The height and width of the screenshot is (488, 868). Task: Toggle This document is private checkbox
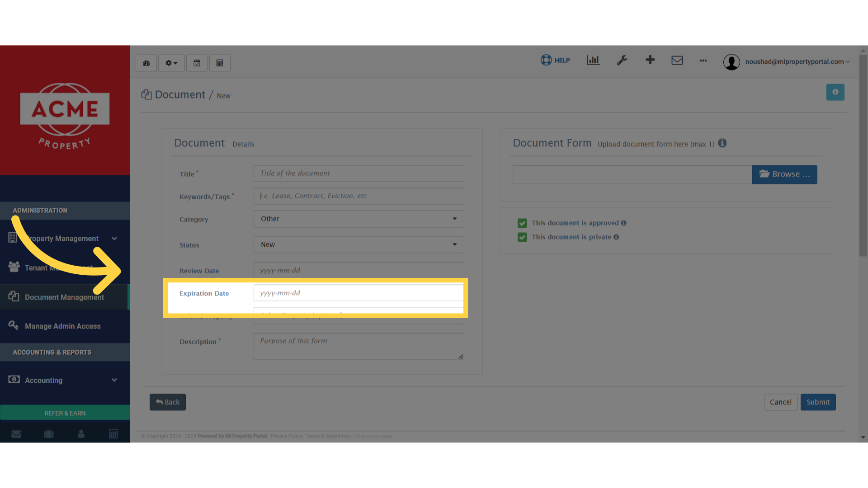pyautogui.click(x=522, y=237)
